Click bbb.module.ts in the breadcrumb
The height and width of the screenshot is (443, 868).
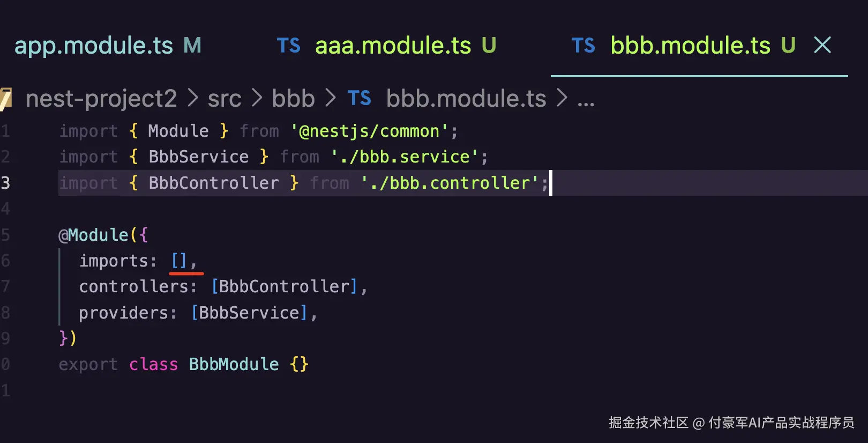click(466, 99)
